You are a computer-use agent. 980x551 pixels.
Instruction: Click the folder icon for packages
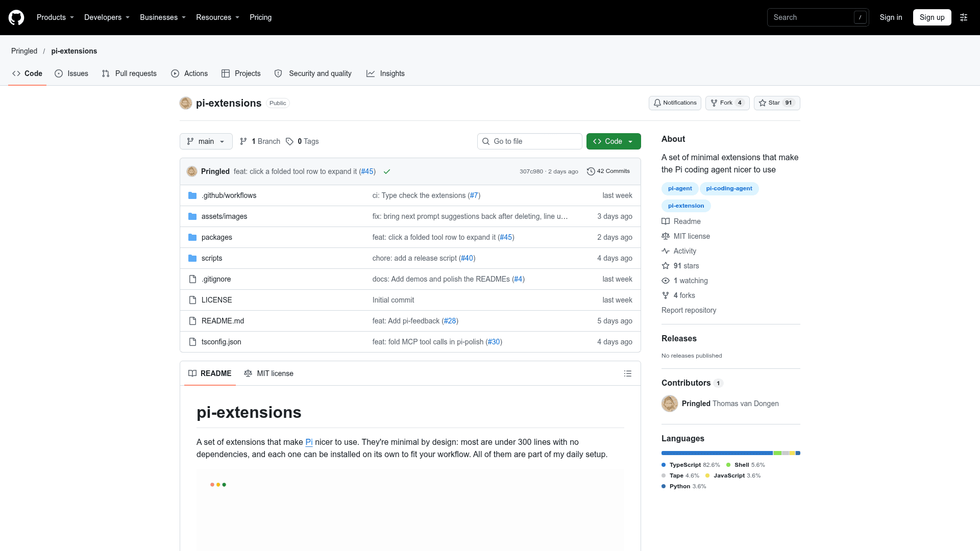192,237
